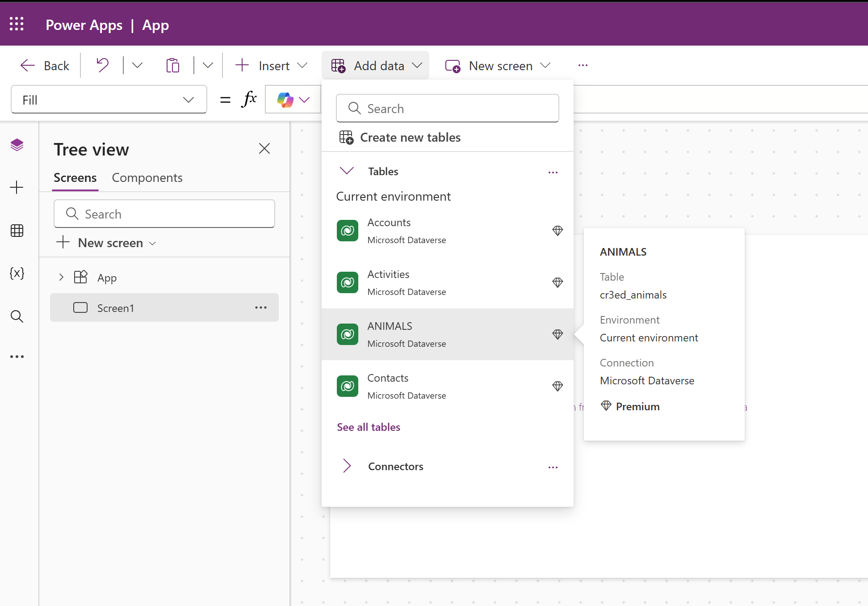
Task: Click the Paste clipboard icon
Action: 172,65
